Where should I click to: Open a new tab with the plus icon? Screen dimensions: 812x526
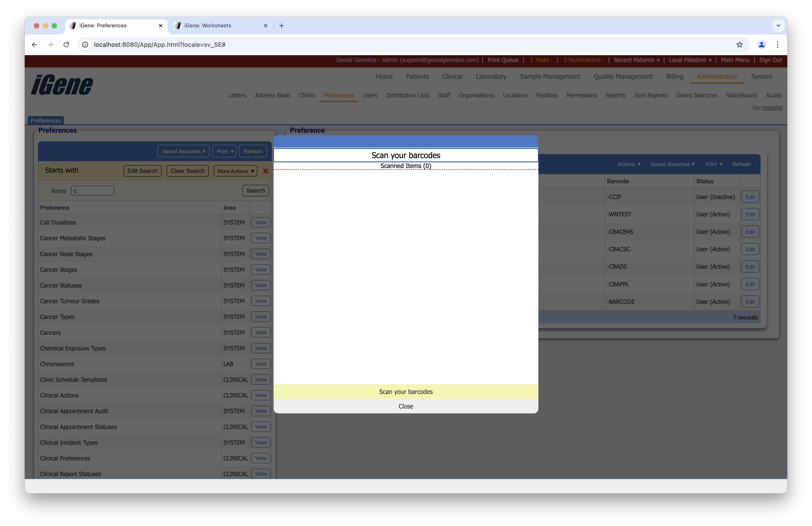[x=282, y=26]
